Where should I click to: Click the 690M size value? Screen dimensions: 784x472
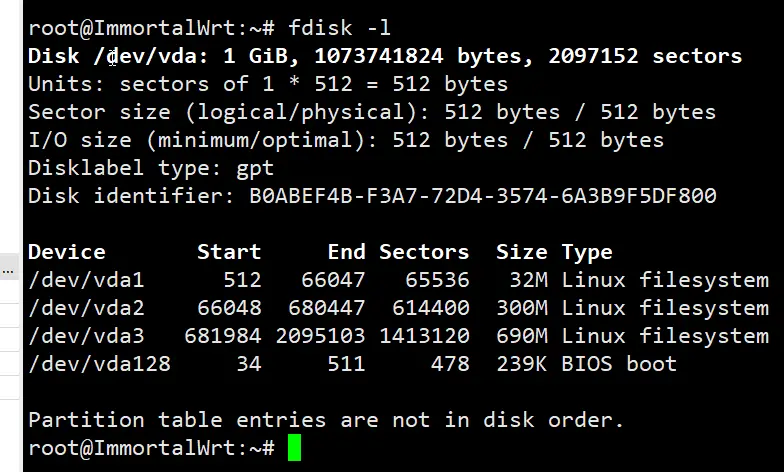(x=521, y=336)
